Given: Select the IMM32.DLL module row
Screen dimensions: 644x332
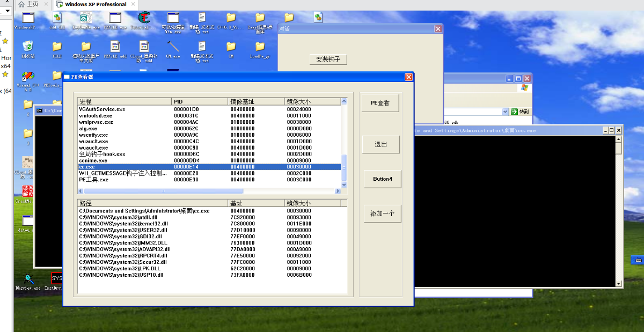Looking at the screenshot, I should 213,243.
